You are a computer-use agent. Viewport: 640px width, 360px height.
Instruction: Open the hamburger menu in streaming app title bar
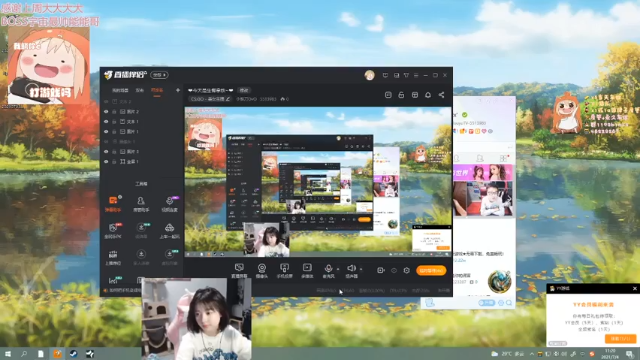click(x=416, y=75)
